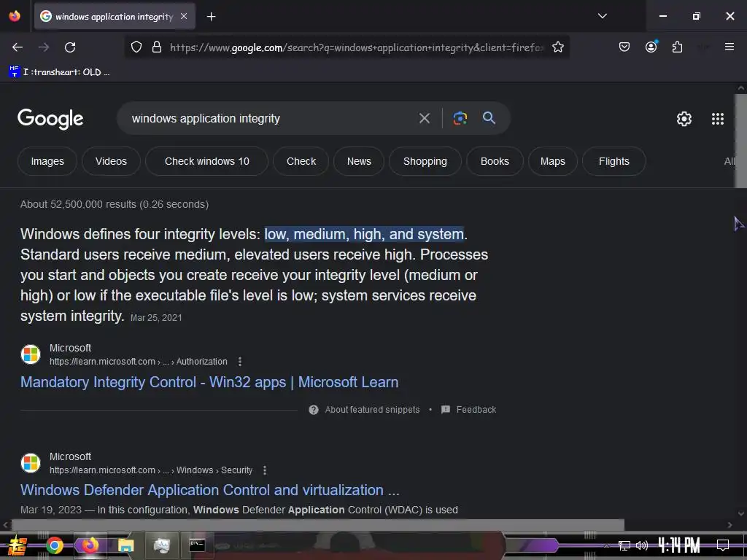The image size is (747, 560).
Task: Open the transheart OLD bookmark
Action: point(59,72)
